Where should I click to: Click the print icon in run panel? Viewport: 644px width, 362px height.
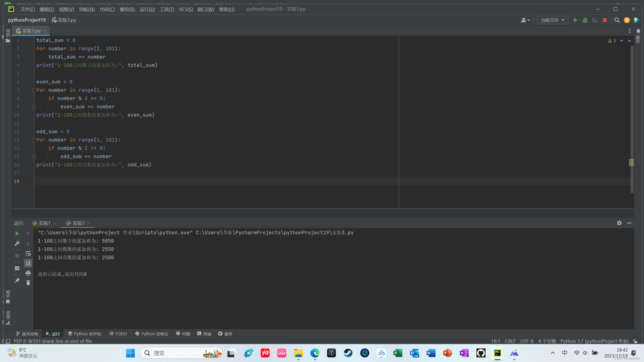tap(28, 273)
